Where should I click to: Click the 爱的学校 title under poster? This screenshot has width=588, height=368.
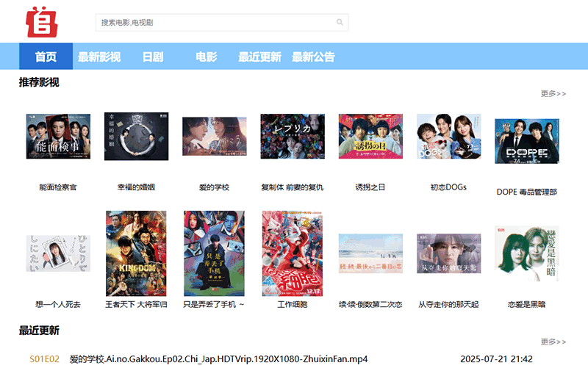point(214,187)
